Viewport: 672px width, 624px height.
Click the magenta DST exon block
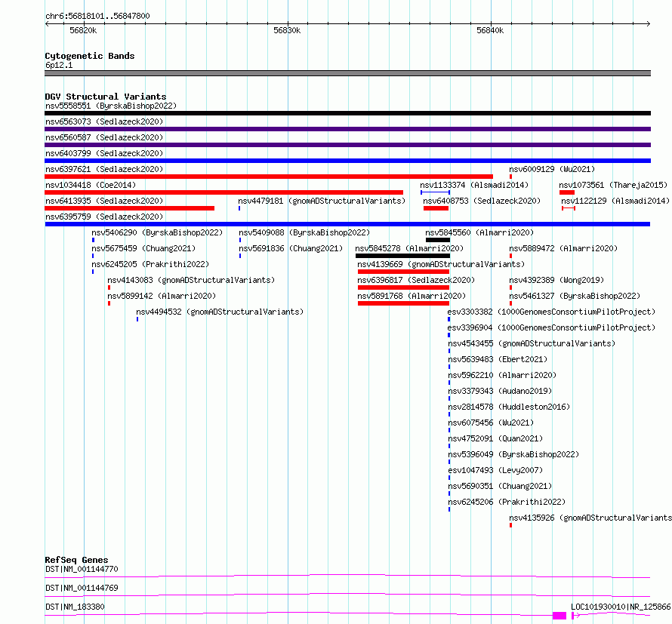pos(559,616)
